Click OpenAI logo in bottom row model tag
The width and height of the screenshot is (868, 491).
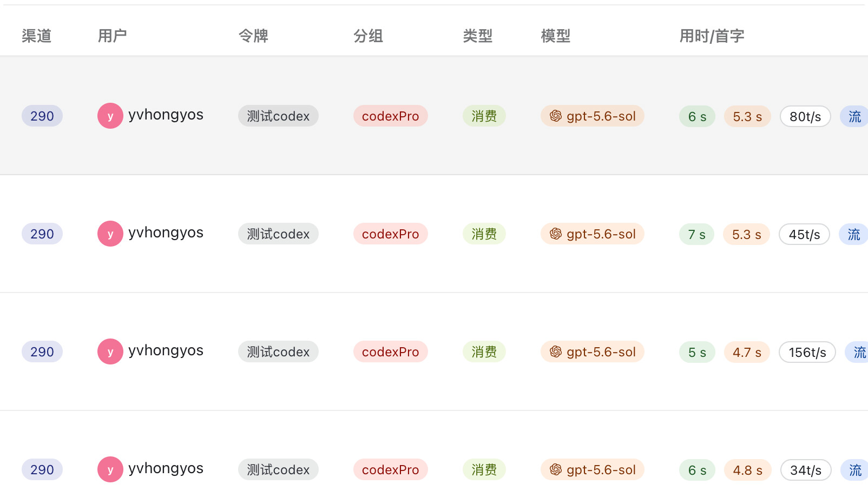(x=556, y=469)
